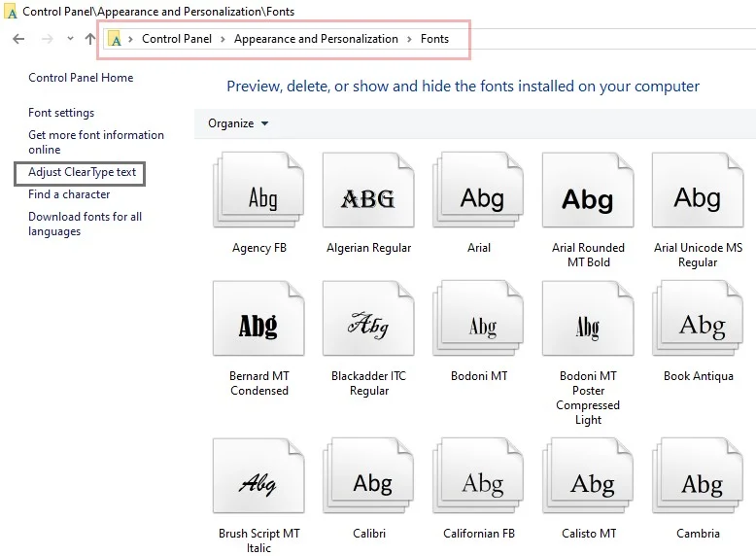This screenshot has height=556, width=756.
Task: Click the Calisto MT name label
Action: click(589, 534)
